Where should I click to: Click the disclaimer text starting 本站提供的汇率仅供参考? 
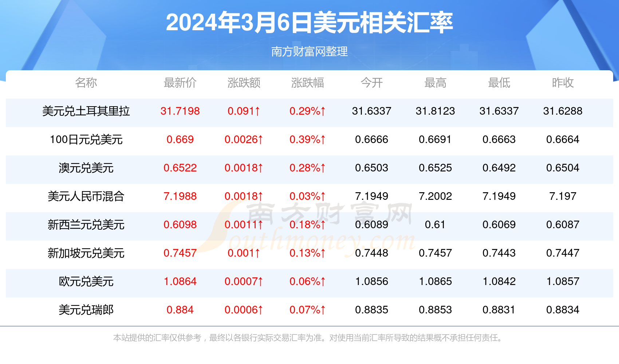pyautogui.click(x=309, y=338)
